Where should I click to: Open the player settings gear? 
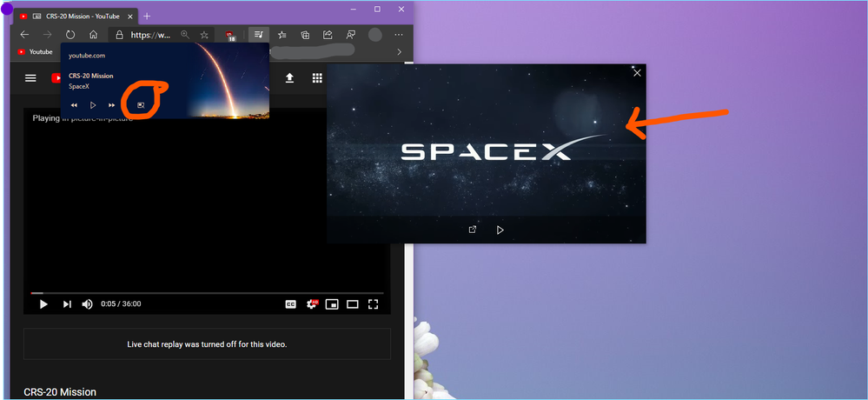(x=312, y=303)
